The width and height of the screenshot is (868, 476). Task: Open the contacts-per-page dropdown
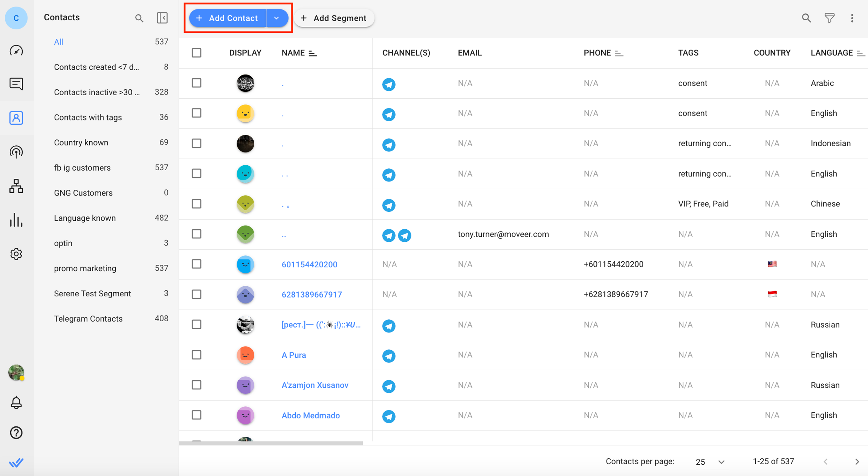pyautogui.click(x=710, y=461)
